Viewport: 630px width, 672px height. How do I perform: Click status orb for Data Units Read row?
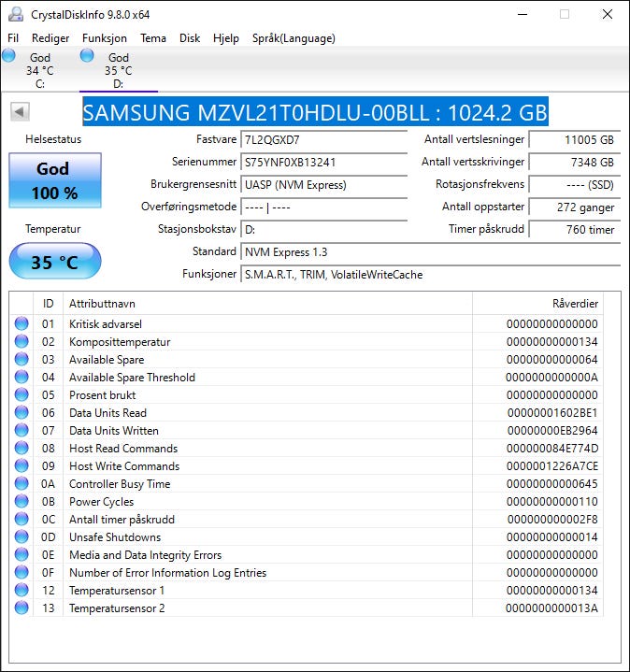21,412
